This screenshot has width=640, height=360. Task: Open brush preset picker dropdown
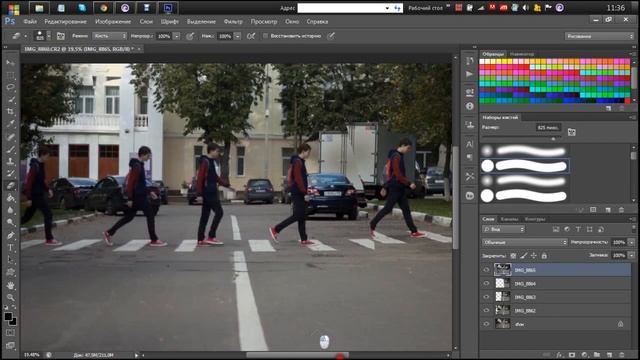[49, 36]
